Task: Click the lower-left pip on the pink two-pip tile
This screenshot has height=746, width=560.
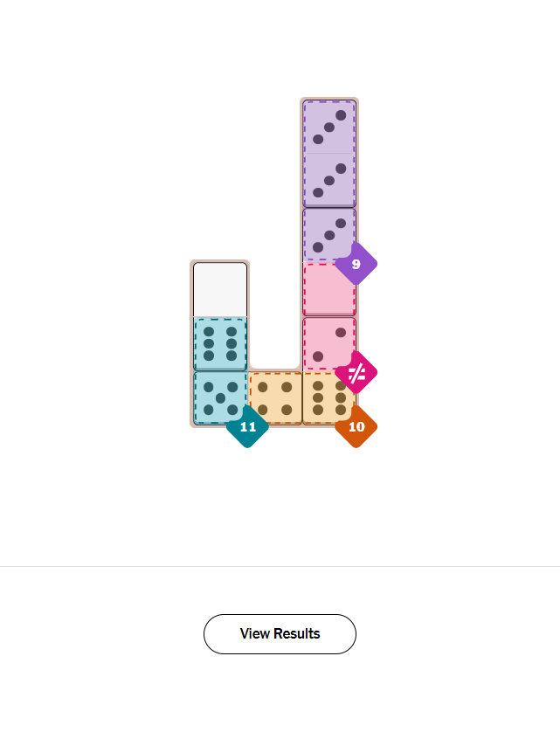Action: pyautogui.click(x=318, y=356)
